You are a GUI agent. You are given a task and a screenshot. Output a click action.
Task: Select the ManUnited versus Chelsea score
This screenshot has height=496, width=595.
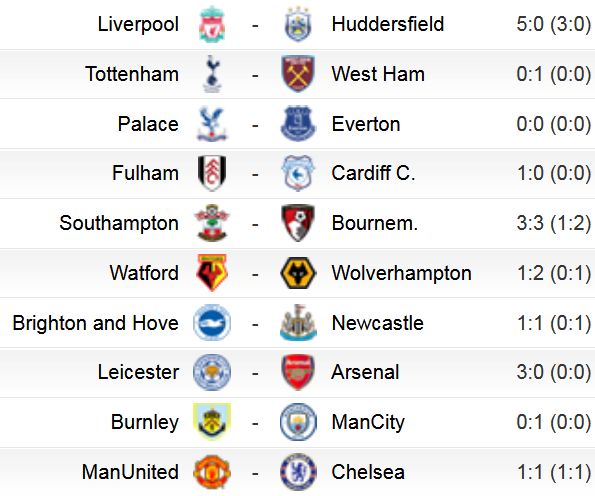(x=554, y=472)
